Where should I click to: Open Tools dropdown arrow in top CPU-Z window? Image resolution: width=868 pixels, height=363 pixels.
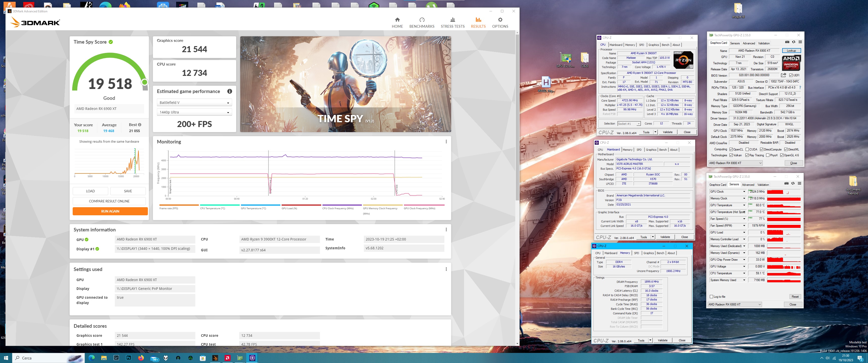[x=655, y=132]
